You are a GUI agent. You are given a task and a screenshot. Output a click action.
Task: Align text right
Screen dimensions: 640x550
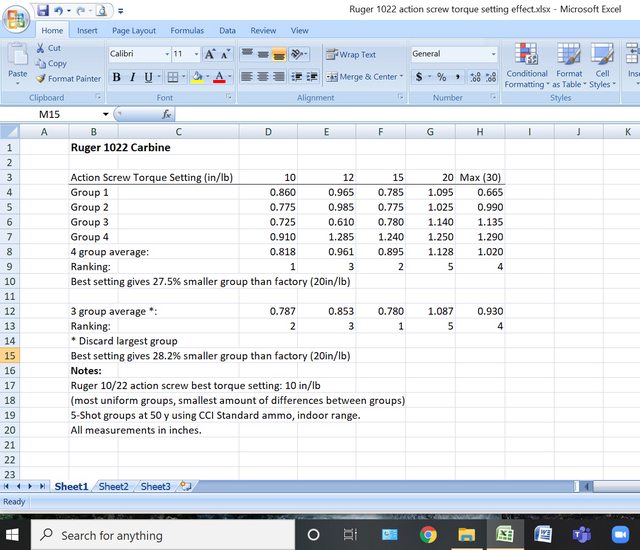(278, 77)
